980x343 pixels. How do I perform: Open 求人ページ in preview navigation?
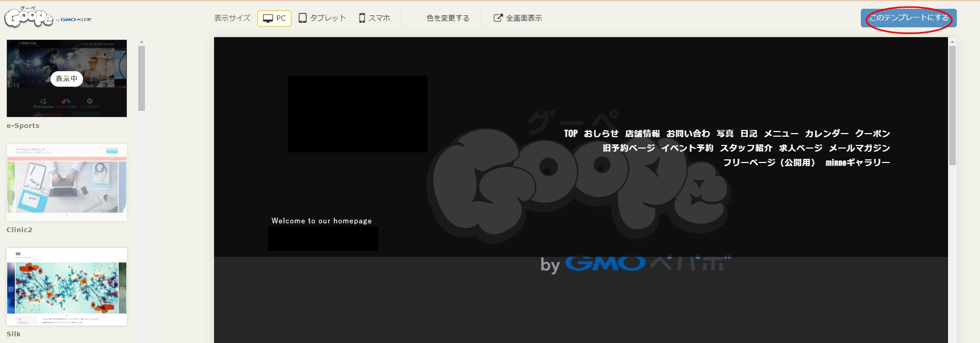click(801, 148)
